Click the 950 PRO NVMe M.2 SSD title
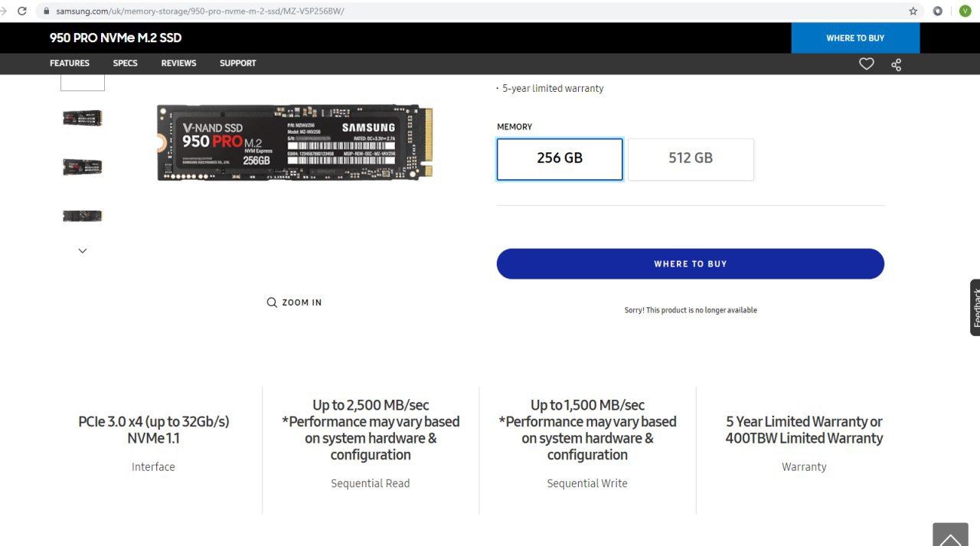980x546 pixels. coord(116,38)
